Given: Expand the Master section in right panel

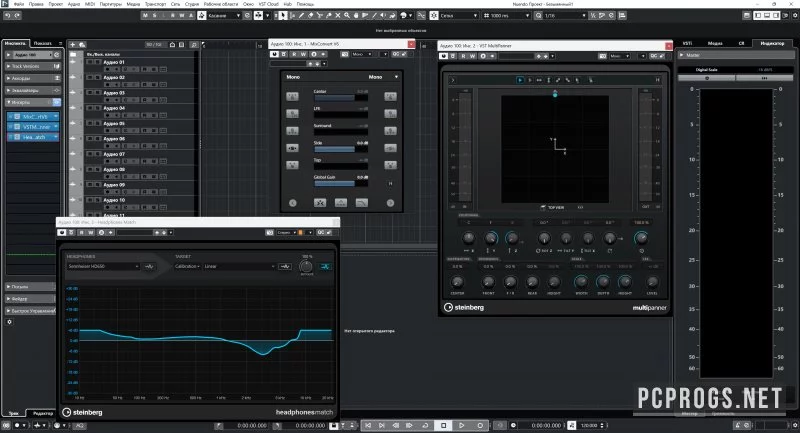Looking at the screenshot, I should [x=735, y=55].
